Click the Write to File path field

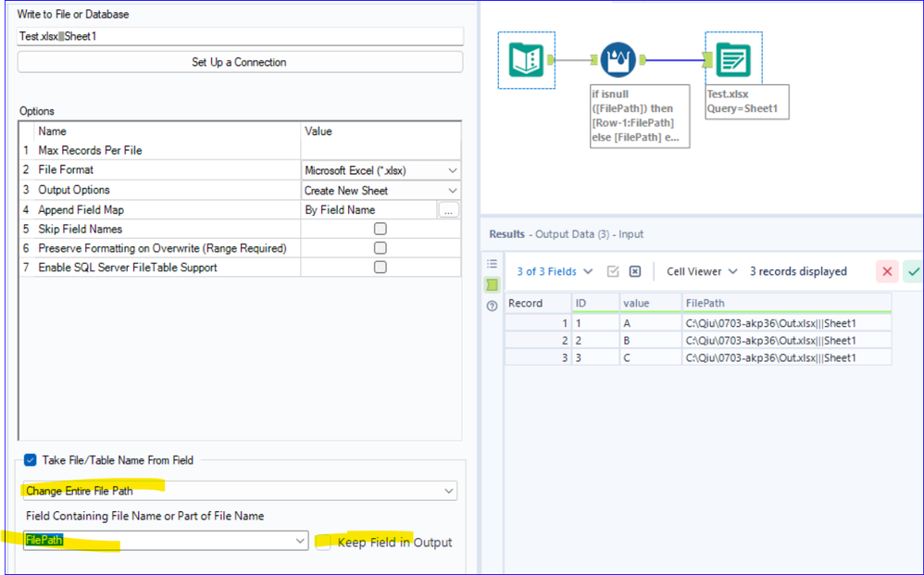pyautogui.click(x=239, y=36)
